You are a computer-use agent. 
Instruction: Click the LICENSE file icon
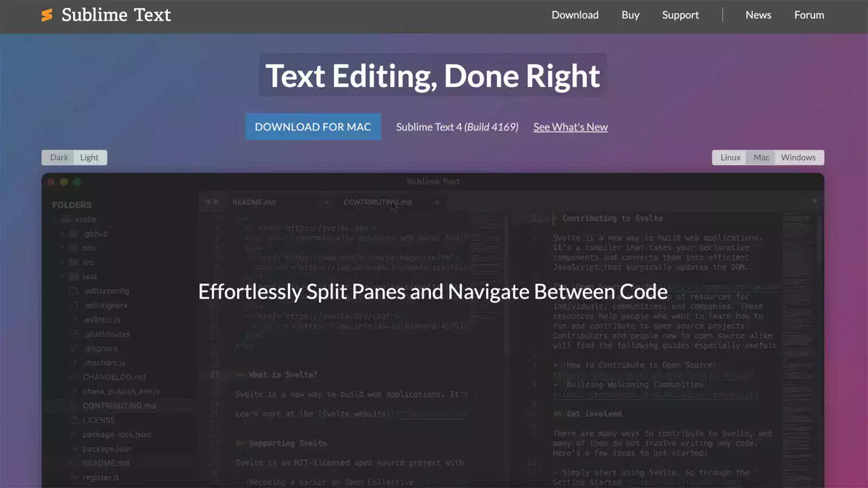pos(74,420)
